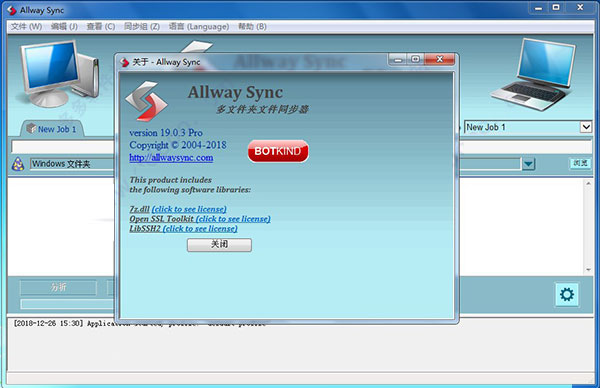Click the left path input field above Windows 文件夹
The height and width of the screenshot is (388, 600).
[x=63, y=147]
